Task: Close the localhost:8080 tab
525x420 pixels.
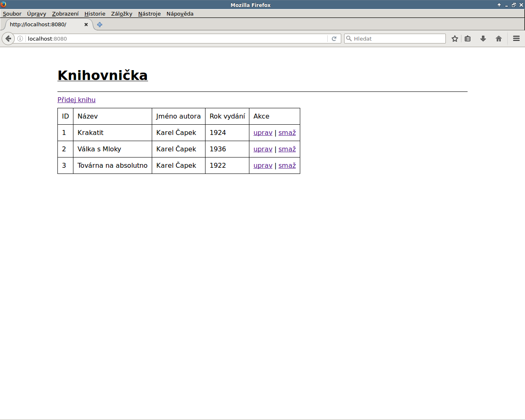Action: pos(86,25)
